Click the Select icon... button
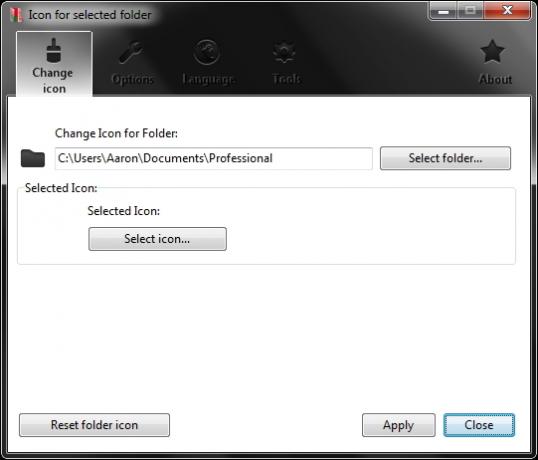The image size is (538, 460). click(x=157, y=239)
